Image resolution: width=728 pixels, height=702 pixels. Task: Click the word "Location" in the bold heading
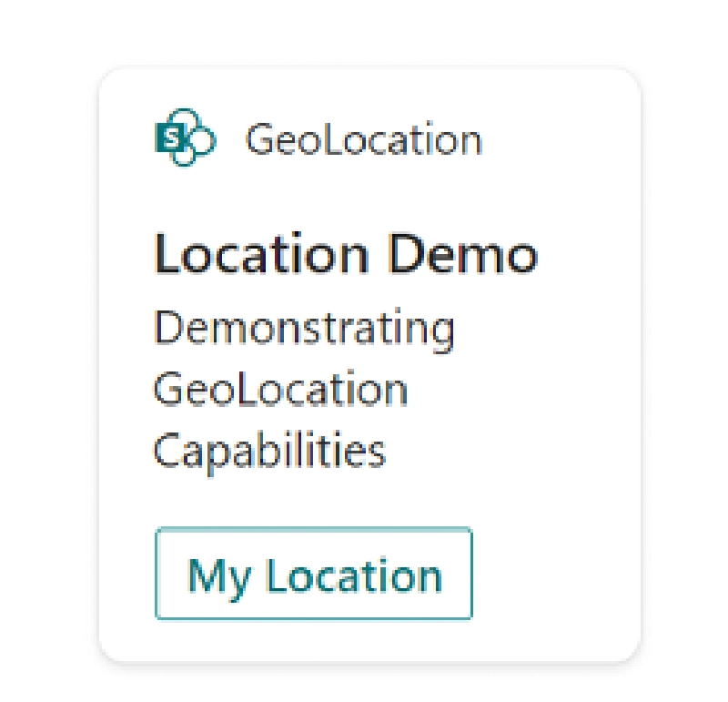[x=262, y=254]
